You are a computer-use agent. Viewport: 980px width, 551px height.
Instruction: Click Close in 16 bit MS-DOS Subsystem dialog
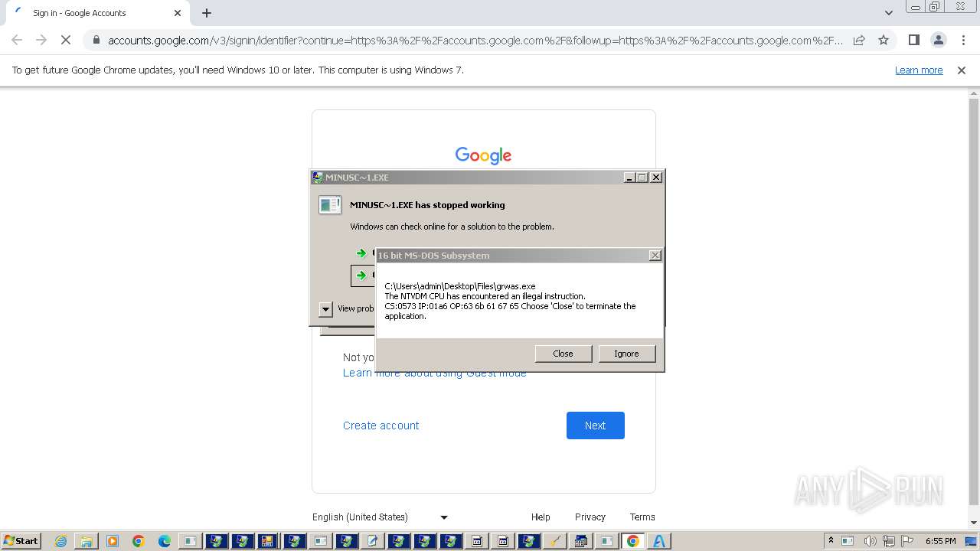[x=563, y=354]
